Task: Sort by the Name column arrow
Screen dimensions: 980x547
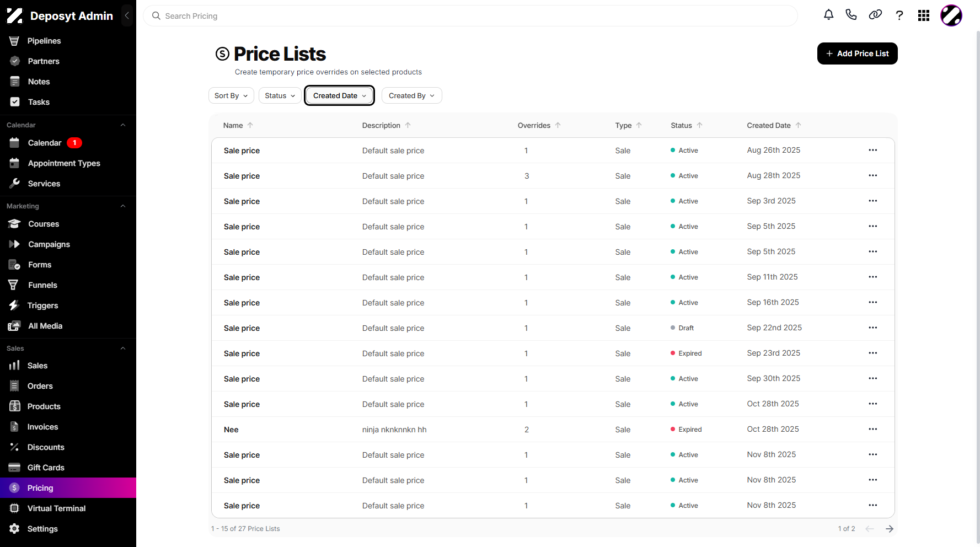Action: point(250,125)
